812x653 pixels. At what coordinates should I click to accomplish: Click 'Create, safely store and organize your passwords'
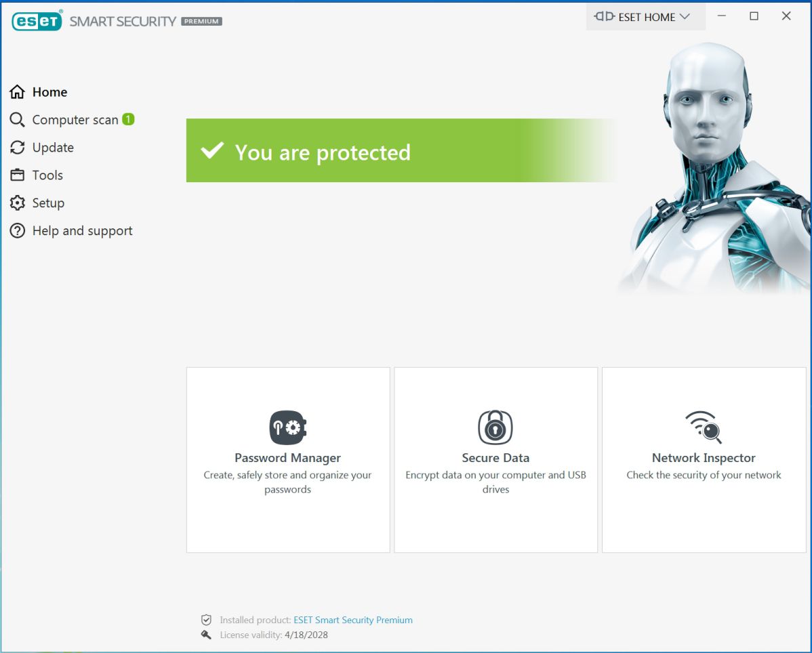(x=288, y=482)
